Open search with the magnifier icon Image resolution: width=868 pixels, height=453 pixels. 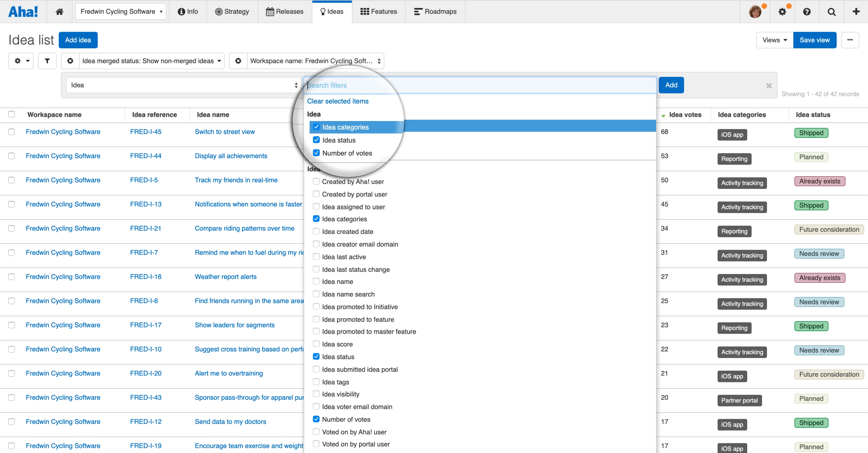tap(832, 12)
